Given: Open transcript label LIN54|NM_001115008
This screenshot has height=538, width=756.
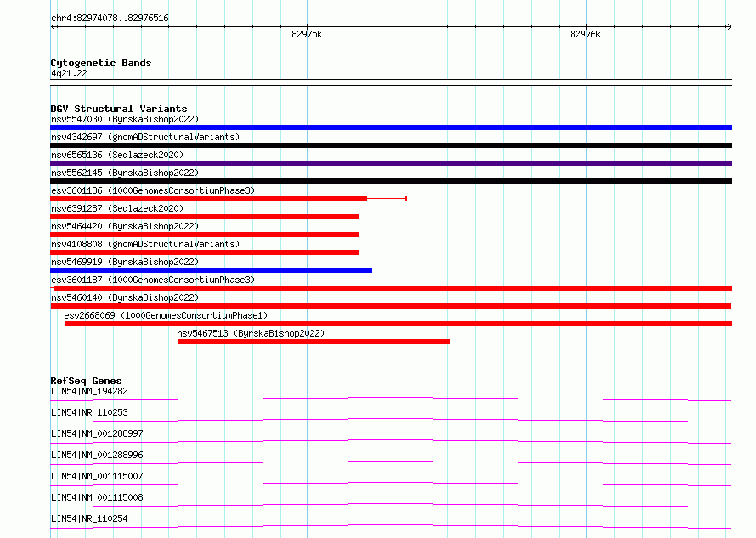Looking at the screenshot, I should coord(97,497).
